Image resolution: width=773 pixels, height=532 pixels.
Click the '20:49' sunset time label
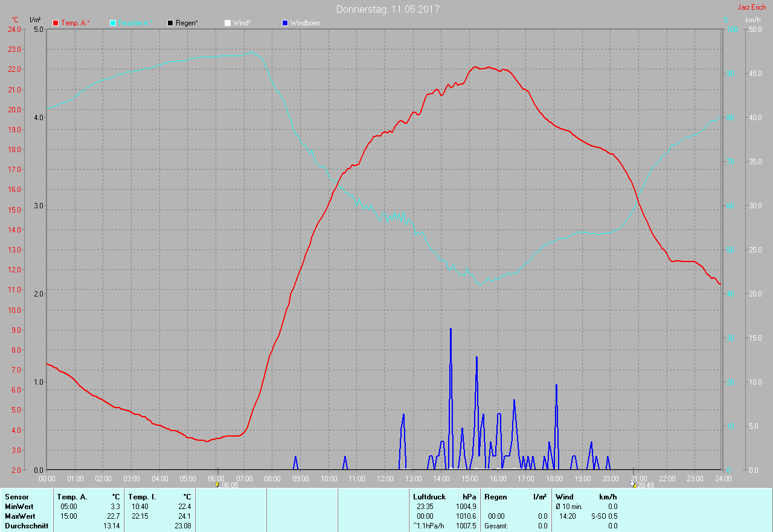point(646,485)
